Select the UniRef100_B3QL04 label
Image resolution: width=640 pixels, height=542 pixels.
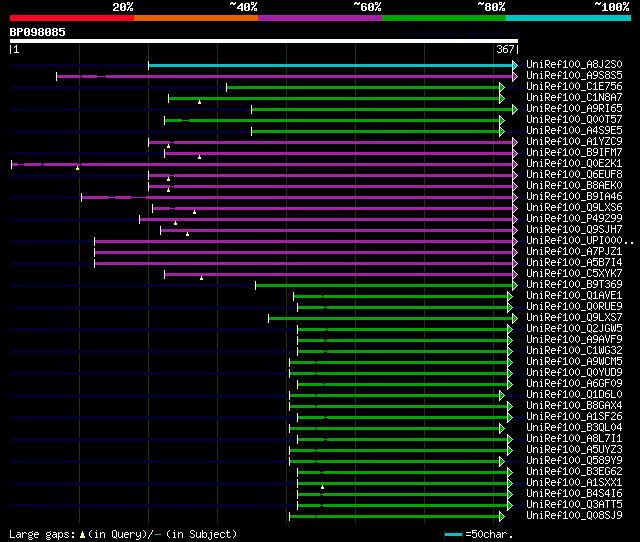click(x=574, y=428)
